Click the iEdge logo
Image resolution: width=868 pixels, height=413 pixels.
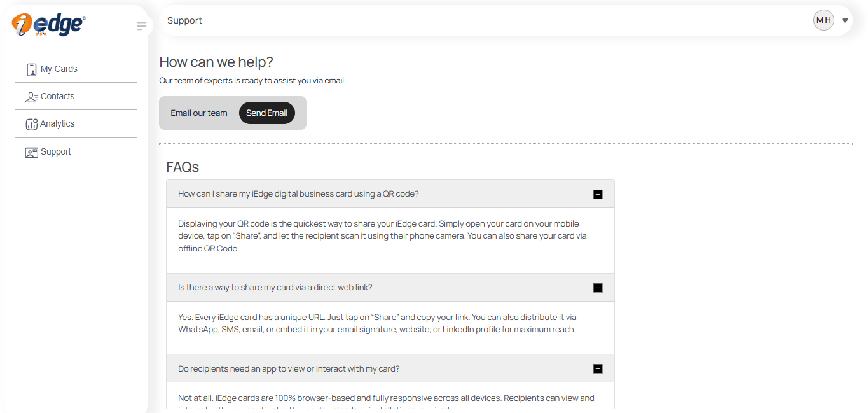pyautogui.click(x=48, y=24)
